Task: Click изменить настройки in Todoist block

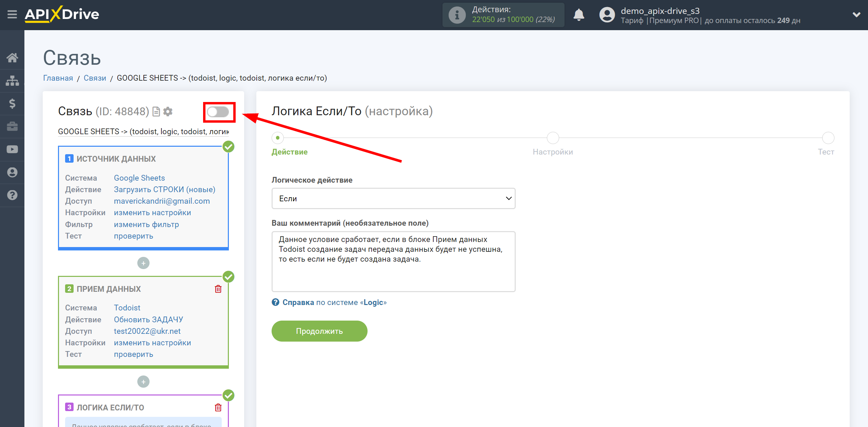Action: (153, 343)
